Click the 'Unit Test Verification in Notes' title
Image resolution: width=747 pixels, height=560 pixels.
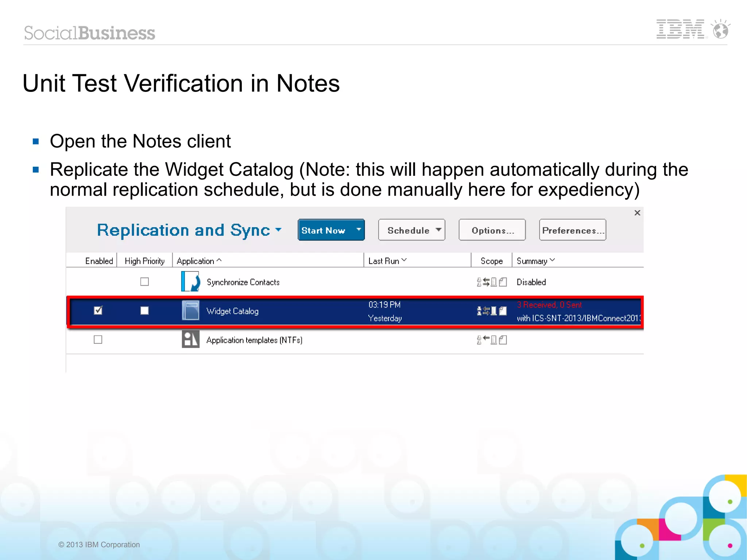181,83
